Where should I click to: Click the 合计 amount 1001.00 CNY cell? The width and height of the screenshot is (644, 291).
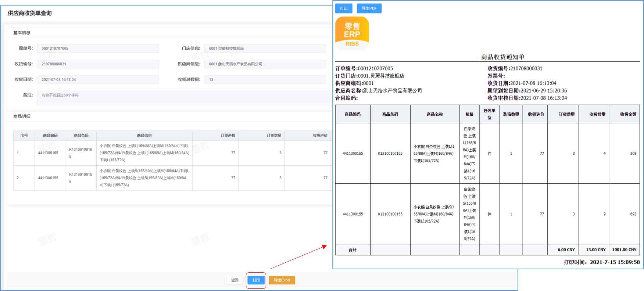(624, 250)
